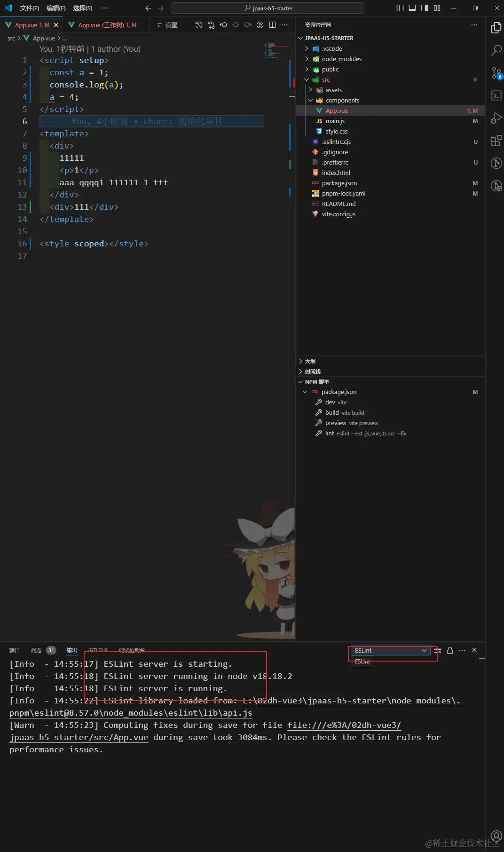Collapse the src folder
The height and width of the screenshot is (852, 504).
point(307,79)
